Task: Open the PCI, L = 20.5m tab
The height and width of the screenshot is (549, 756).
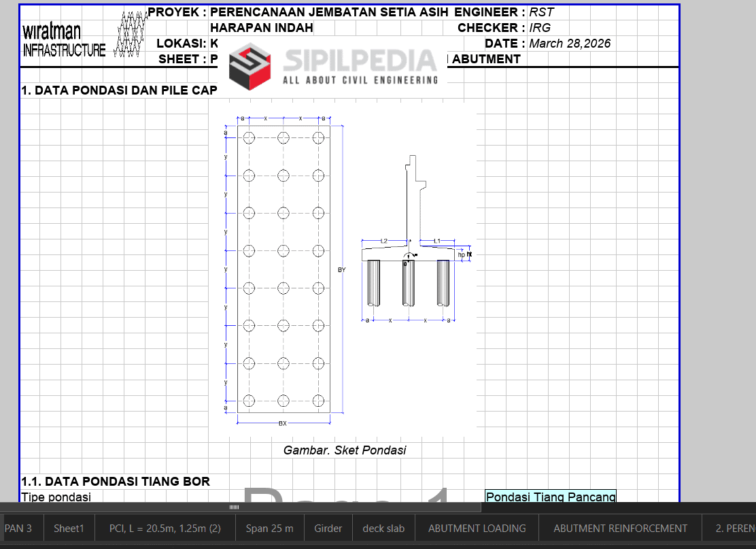Action: (165, 528)
